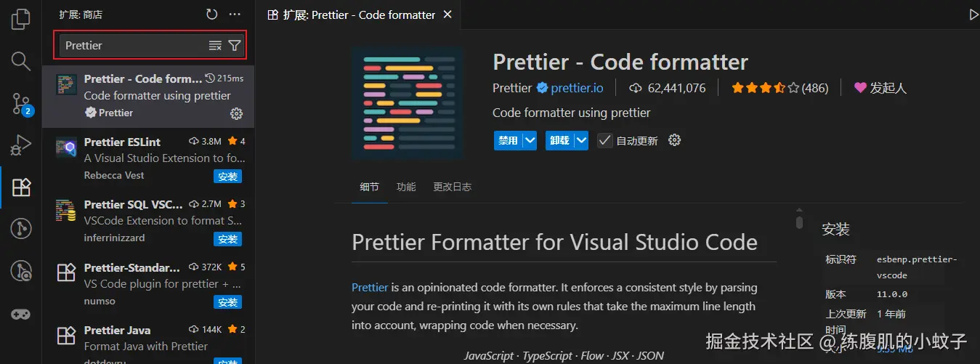Open the Explorer view in activity bar

coord(21,19)
